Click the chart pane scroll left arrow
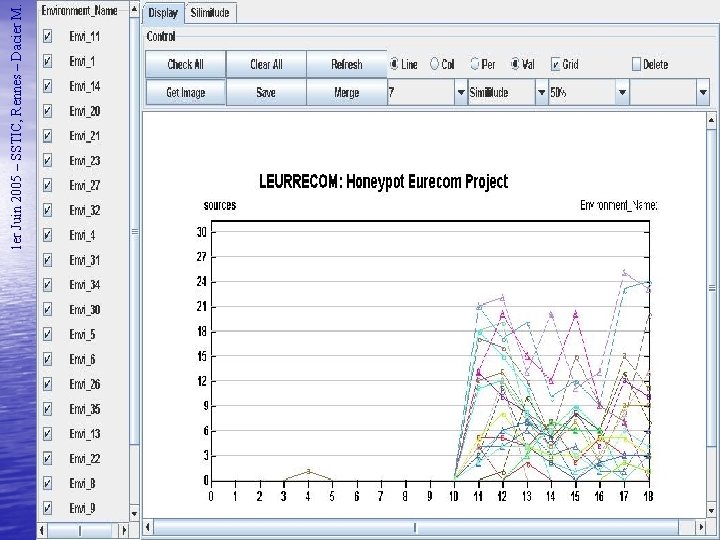Viewport: 720px width, 540px height. pyautogui.click(x=148, y=526)
